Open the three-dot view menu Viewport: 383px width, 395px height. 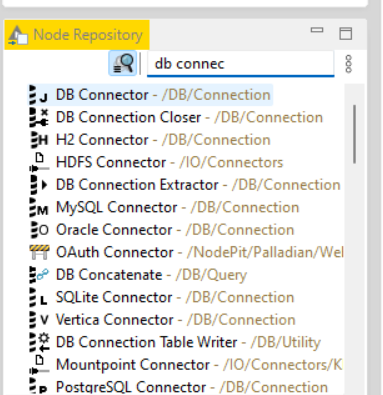pyautogui.click(x=348, y=64)
